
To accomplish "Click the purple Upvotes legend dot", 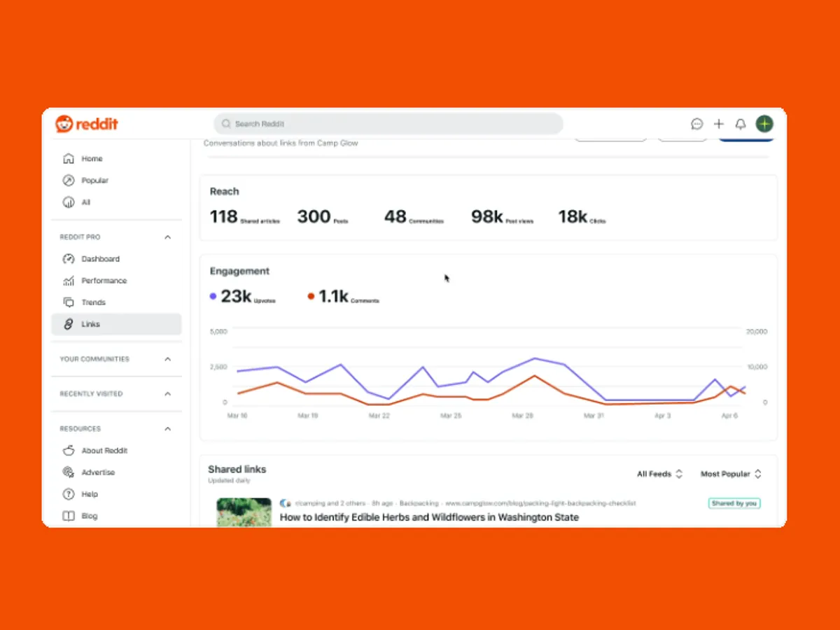I will [x=213, y=297].
